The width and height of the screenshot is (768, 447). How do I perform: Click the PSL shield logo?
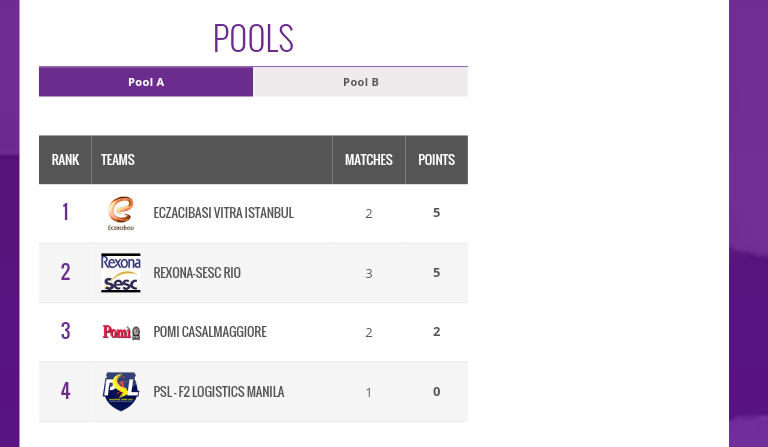(x=121, y=391)
